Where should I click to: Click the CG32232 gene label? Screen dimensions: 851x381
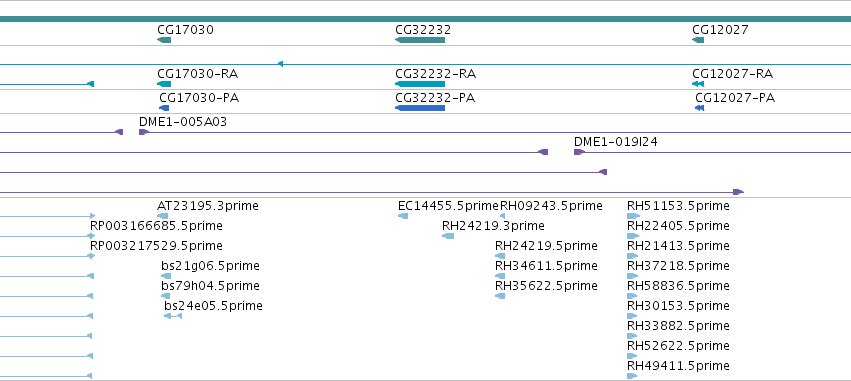pyautogui.click(x=423, y=30)
